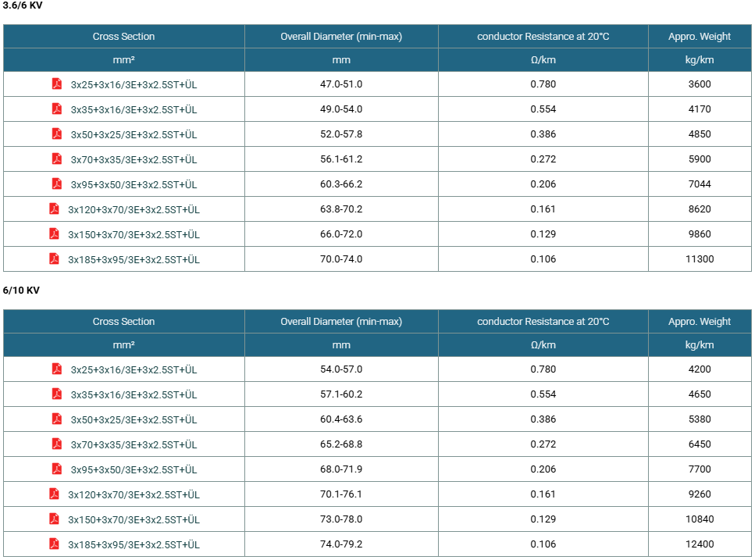Image resolution: width=755 pixels, height=560 pixels.
Task: Click PDF icon for 6/10 KV 3x185+3x95 cable
Action: point(54,544)
